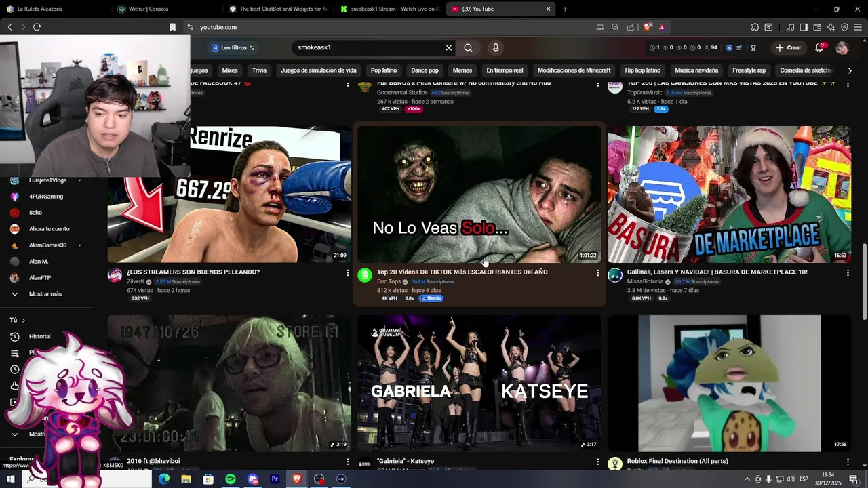Select the Hip hop latino chip
Viewport: 868px width, 488px height.
coord(643,70)
